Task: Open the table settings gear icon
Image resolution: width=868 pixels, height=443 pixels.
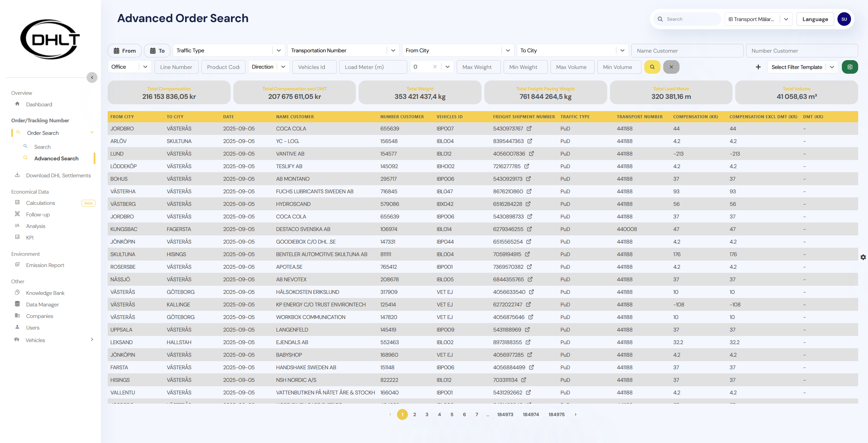Action: 863,257
